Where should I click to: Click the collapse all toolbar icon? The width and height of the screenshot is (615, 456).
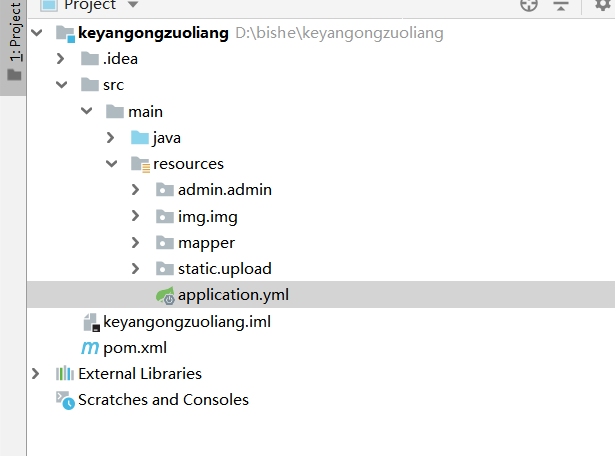[x=561, y=6]
